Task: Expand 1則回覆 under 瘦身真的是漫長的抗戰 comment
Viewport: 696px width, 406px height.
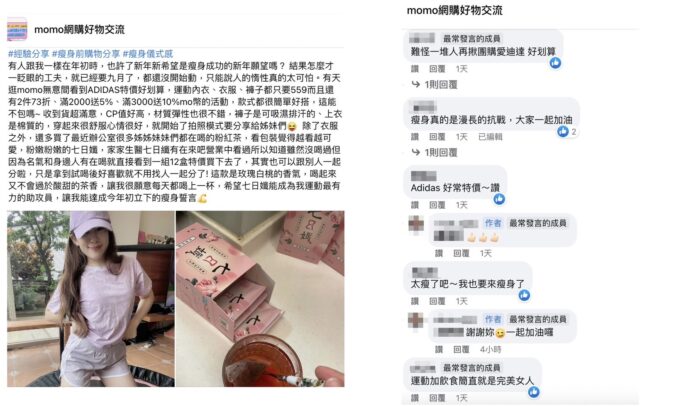Action: pyautogui.click(x=435, y=152)
